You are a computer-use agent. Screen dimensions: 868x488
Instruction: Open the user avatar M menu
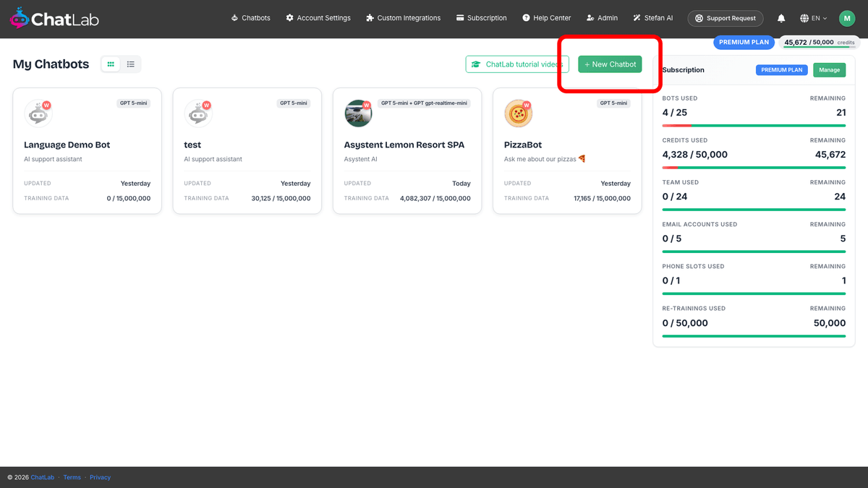click(x=847, y=18)
